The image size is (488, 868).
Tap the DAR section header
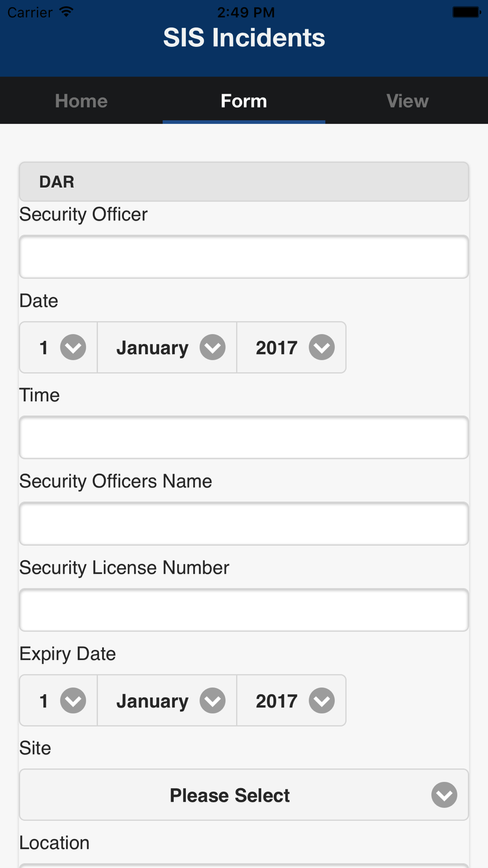244,182
